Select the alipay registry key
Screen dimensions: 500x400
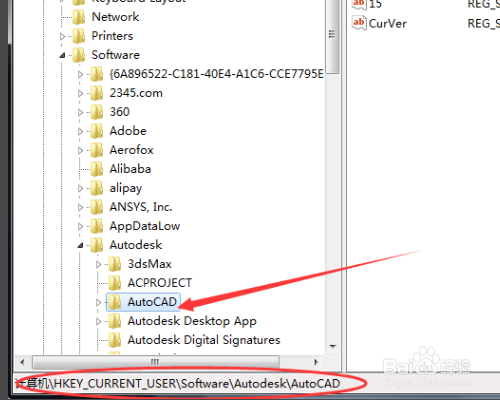126,188
